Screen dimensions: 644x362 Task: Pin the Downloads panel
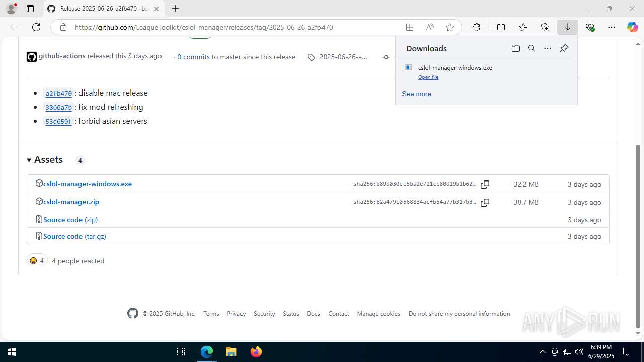coord(564,48)
